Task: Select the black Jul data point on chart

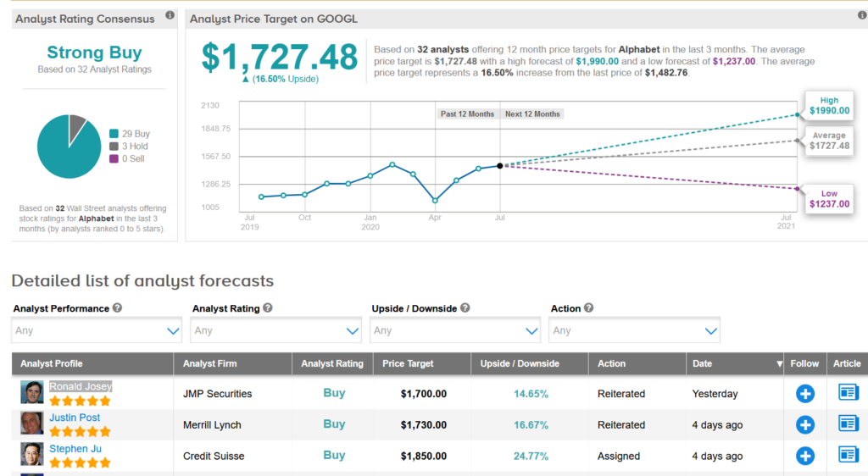Action: tap(500, 166)
